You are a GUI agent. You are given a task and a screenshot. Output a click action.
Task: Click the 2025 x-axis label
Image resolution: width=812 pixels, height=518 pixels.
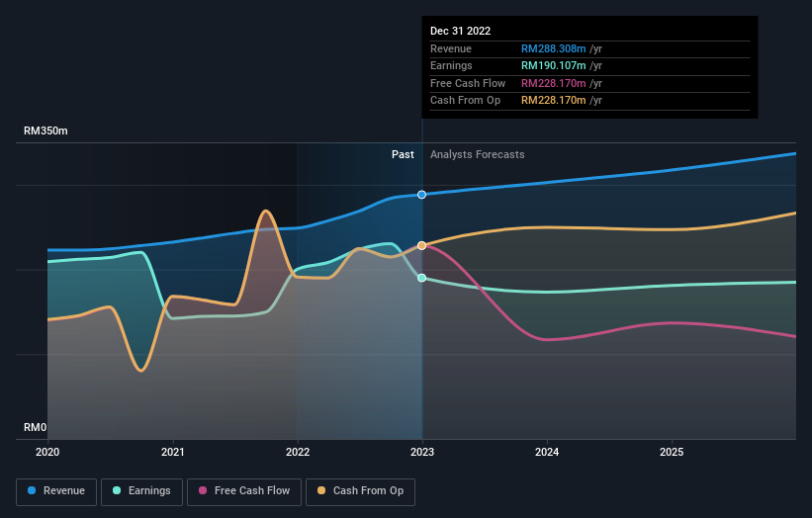672,452
